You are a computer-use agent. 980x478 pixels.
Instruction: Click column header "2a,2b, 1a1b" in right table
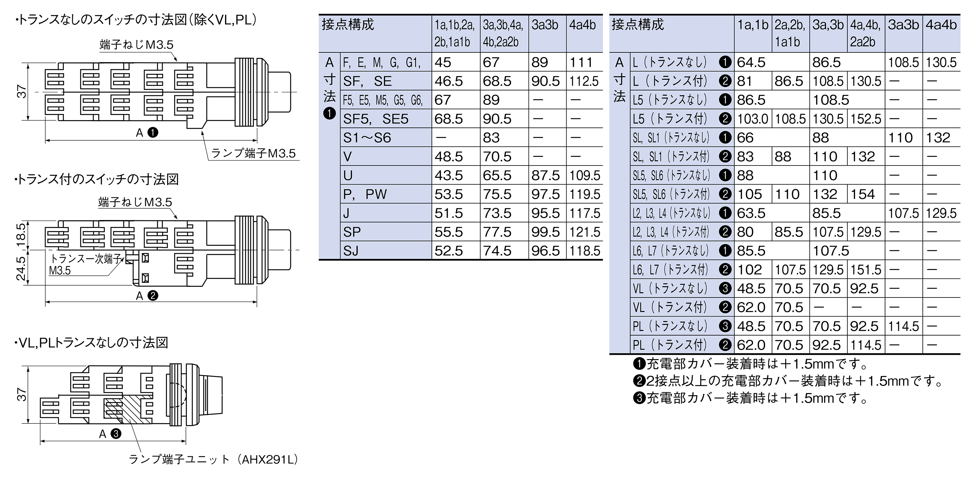[x=790, y=33]
